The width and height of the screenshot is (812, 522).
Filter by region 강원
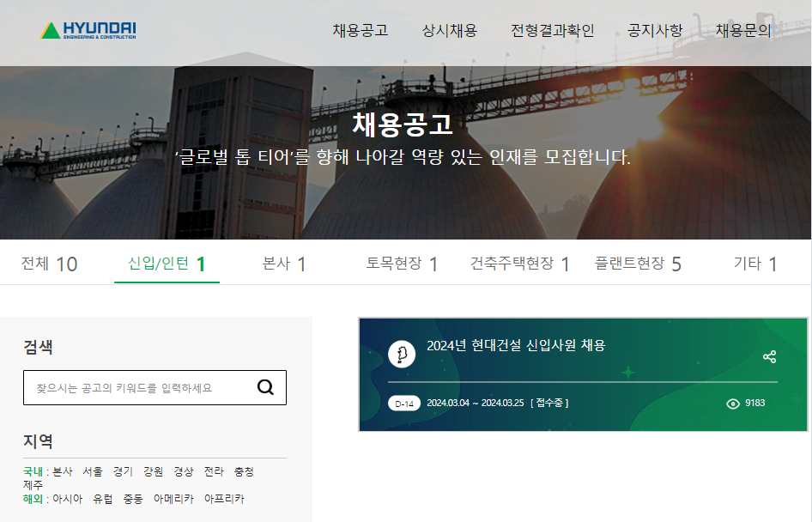point(154,471)
